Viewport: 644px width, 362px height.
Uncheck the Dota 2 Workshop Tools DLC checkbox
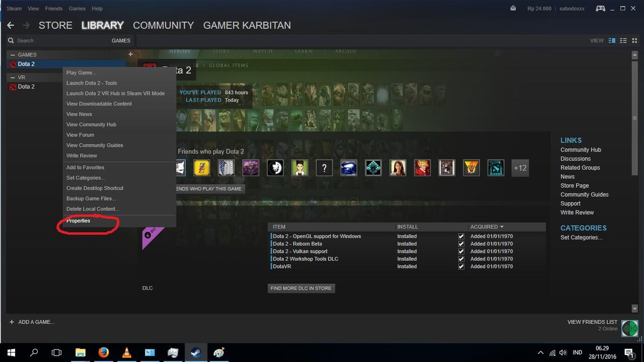[461, 259]
